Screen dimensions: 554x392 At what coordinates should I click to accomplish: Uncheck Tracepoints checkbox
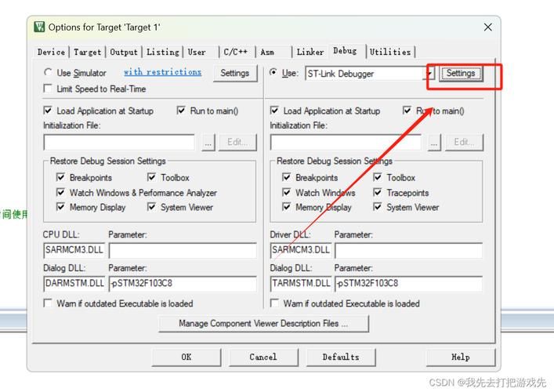coord(378,192)
